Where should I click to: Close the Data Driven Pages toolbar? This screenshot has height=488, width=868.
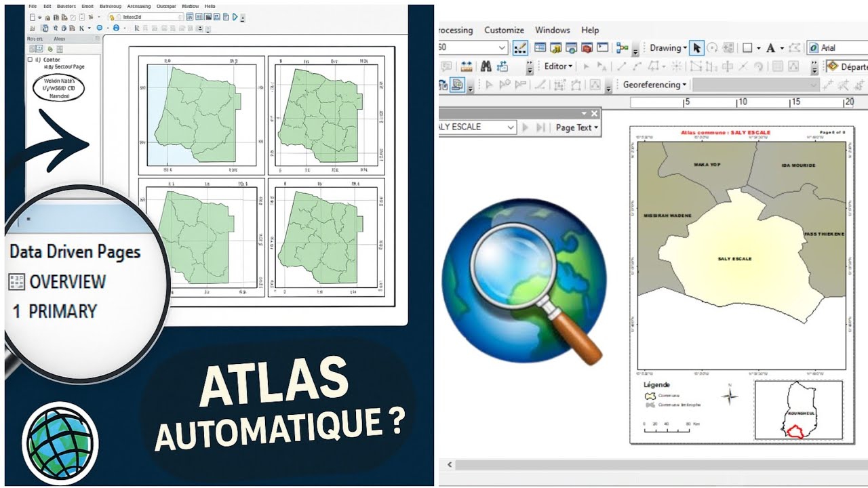pos(595,113)
